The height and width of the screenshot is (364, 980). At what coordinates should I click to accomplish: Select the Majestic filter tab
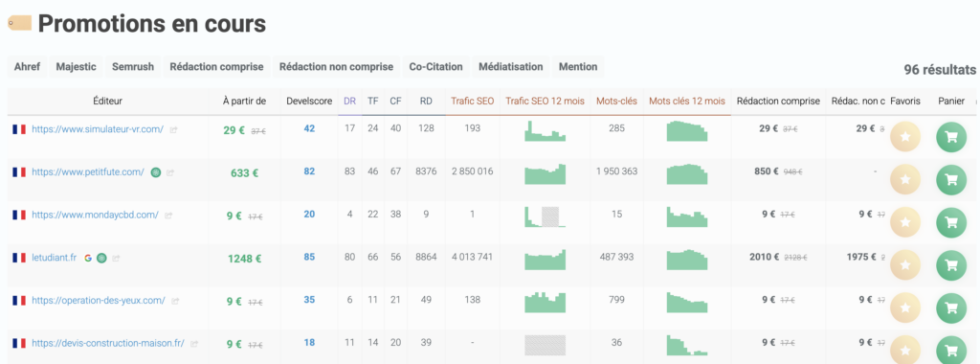tap(77, 66)
